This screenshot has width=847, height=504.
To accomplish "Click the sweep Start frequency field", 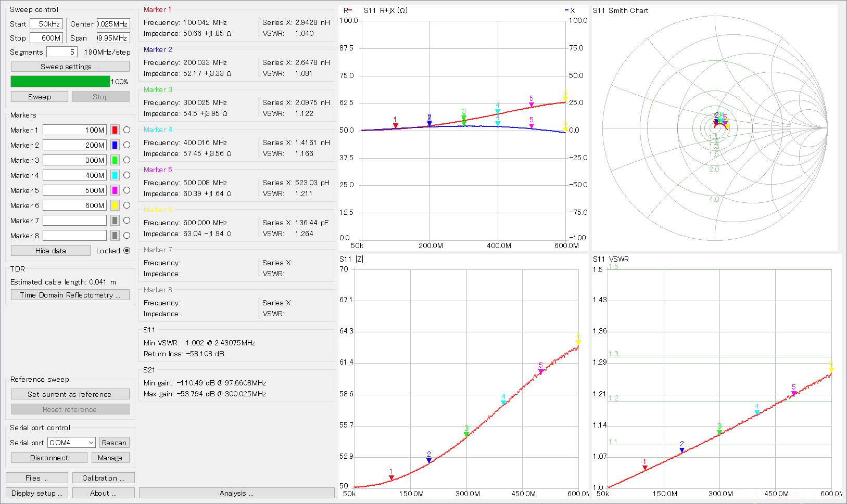I will (46, 24).
